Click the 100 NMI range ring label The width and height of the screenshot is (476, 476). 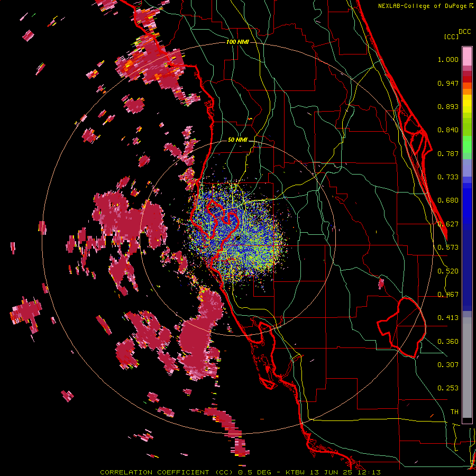(237, 42)
